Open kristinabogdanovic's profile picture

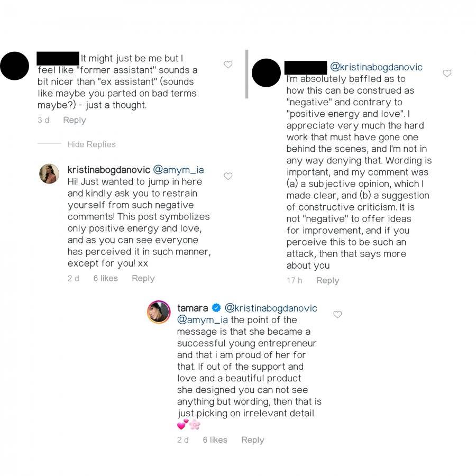49,173
